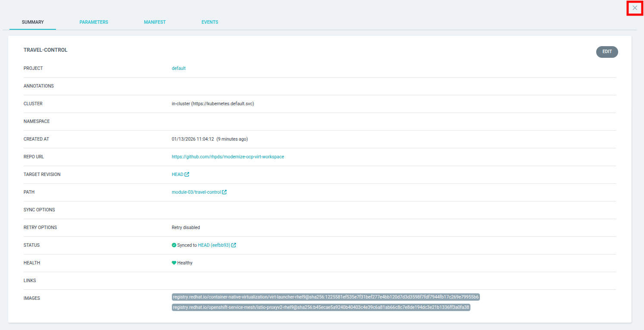Viewport: 644px width, 330px height.
Task: Open the GitHub repo URL link
Action: [227, 157]
